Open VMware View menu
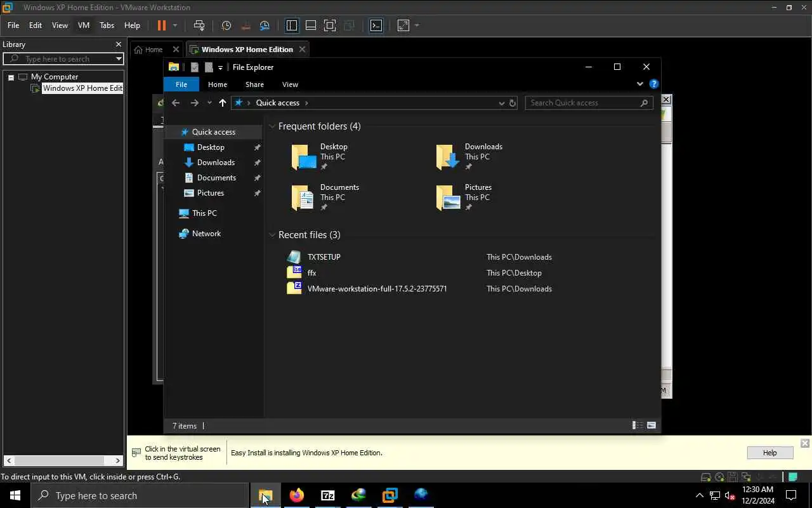The height and width of the screenshot is (508, 812). pyautogui.click(x=60, y=25)
